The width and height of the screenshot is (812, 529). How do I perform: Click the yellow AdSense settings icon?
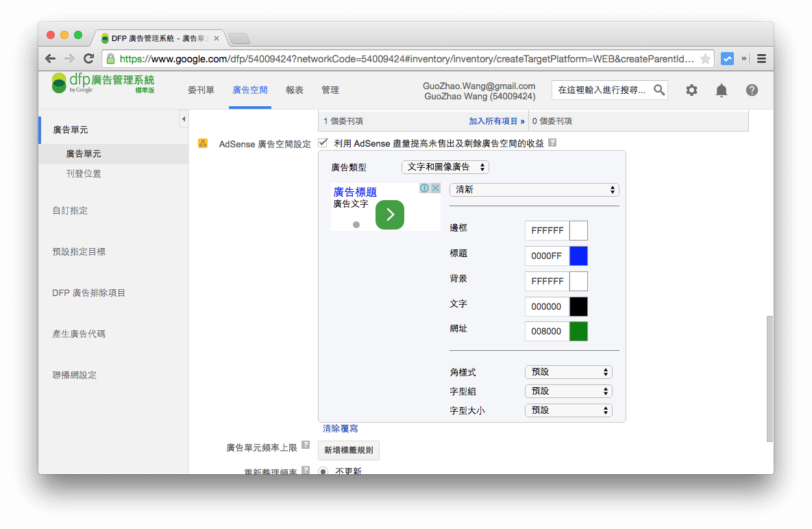tap(202, 143)
